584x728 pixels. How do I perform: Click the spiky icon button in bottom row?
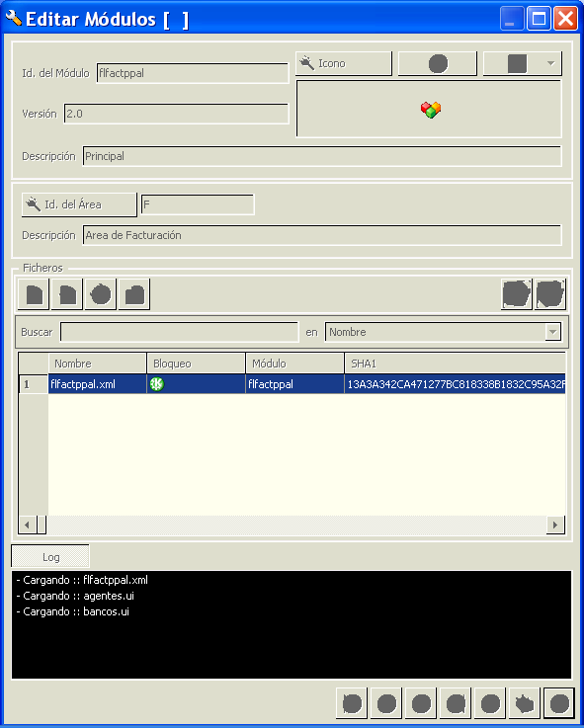pos(525,703)
